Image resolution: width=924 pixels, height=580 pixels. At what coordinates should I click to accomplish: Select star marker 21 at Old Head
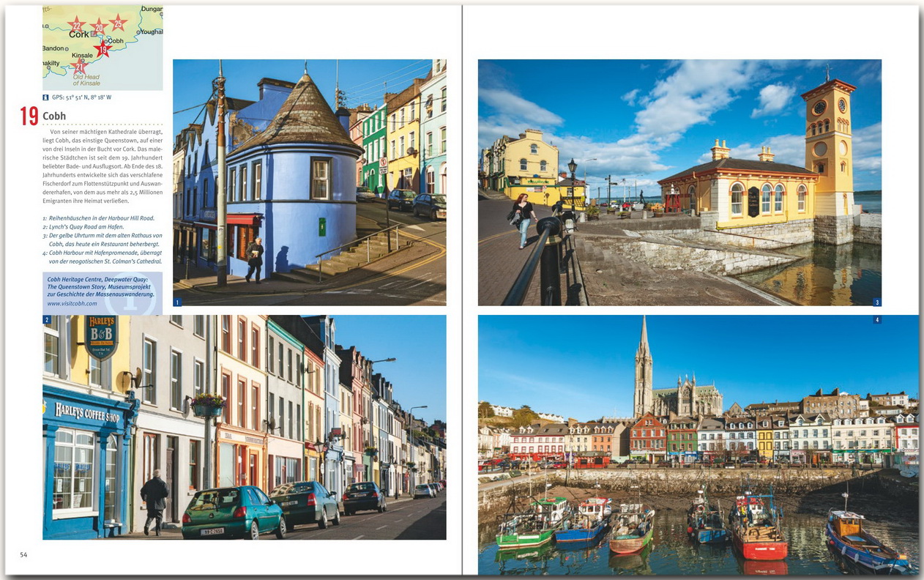coord(78,67)
